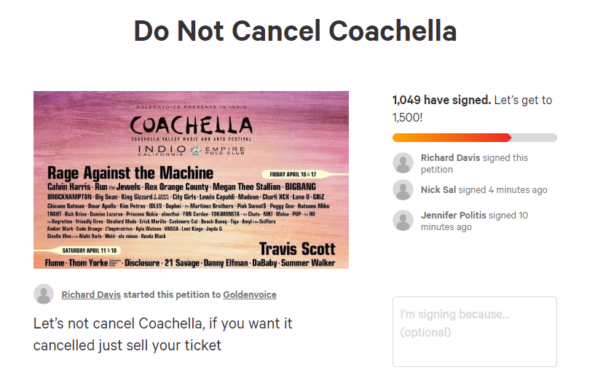The height and width of the screenshot is (378, 595).
Task: Click the 'Friday April 10 & 17' label
Action: 293,174
